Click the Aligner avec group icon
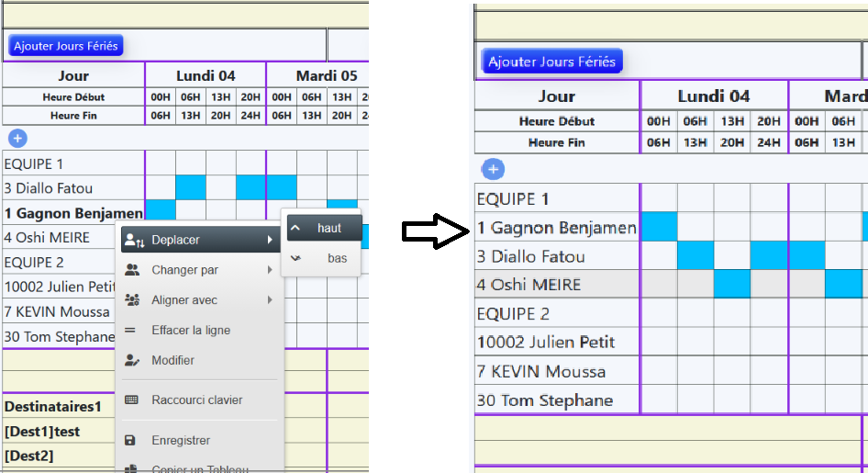 132,299
